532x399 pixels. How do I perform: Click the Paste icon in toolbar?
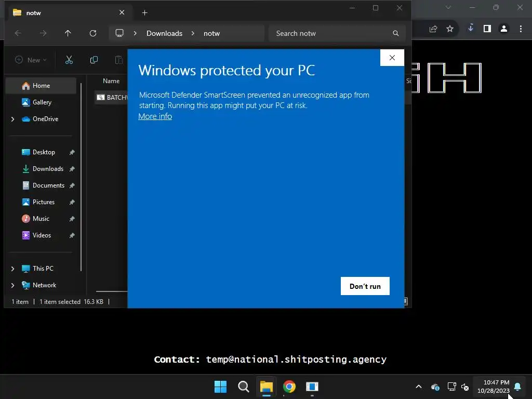119,60
